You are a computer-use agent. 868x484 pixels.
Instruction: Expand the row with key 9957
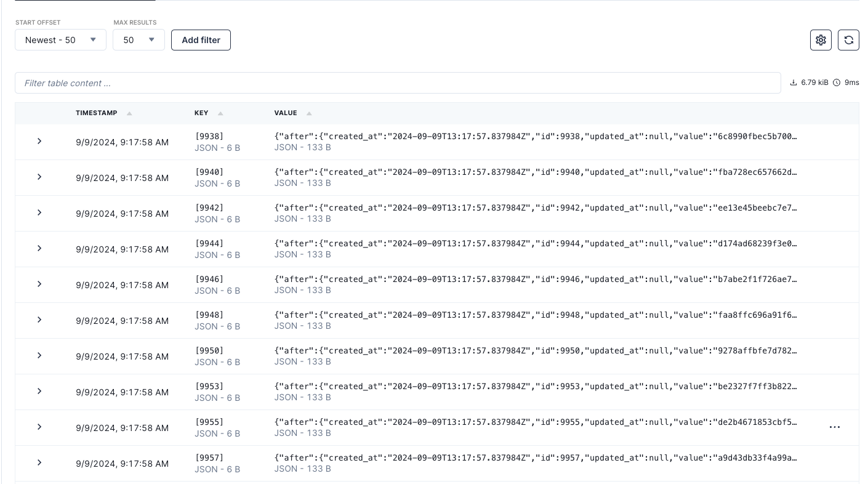(x=39, y=462)
